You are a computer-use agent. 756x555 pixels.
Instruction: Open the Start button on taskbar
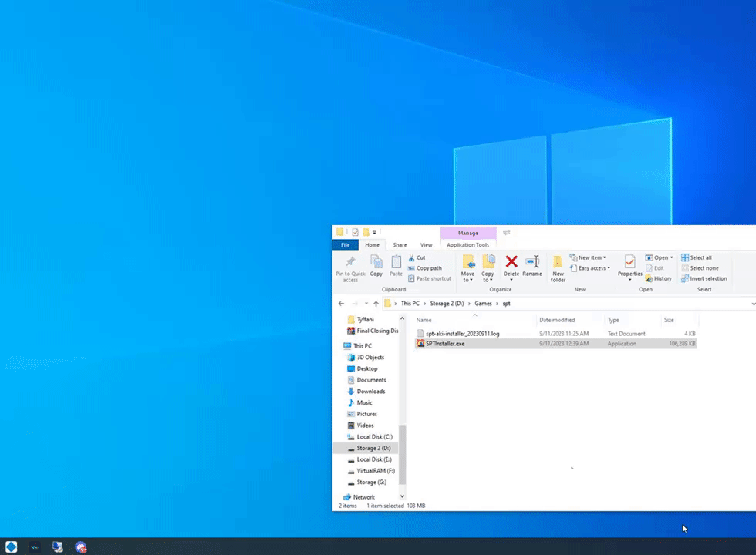[x=11, y=547]
